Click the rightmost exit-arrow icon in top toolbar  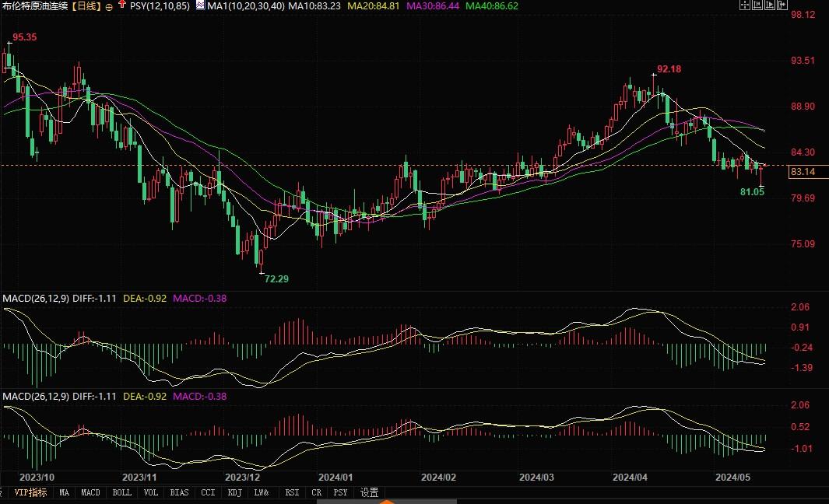(x=782, y=5)
